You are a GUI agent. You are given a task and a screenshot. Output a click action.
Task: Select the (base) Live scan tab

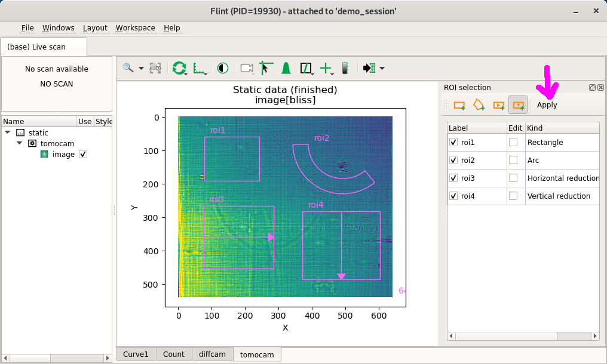click(x=44, y=47)
